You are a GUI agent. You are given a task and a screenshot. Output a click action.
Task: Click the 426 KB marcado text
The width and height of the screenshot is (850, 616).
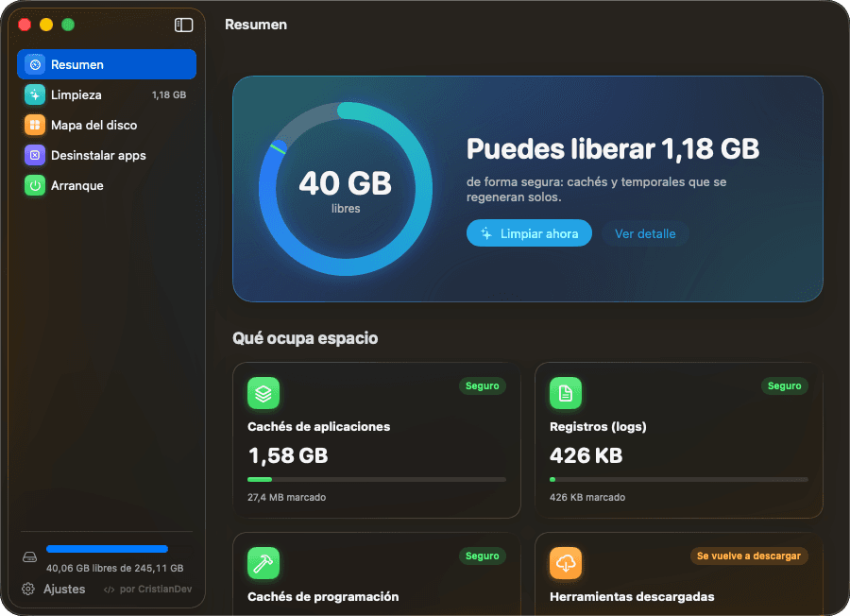coord(587,497)
